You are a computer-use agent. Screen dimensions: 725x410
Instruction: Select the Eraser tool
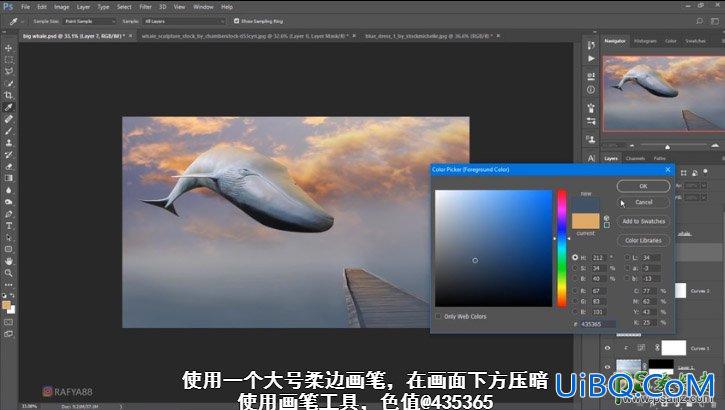(x=8, y=166)
